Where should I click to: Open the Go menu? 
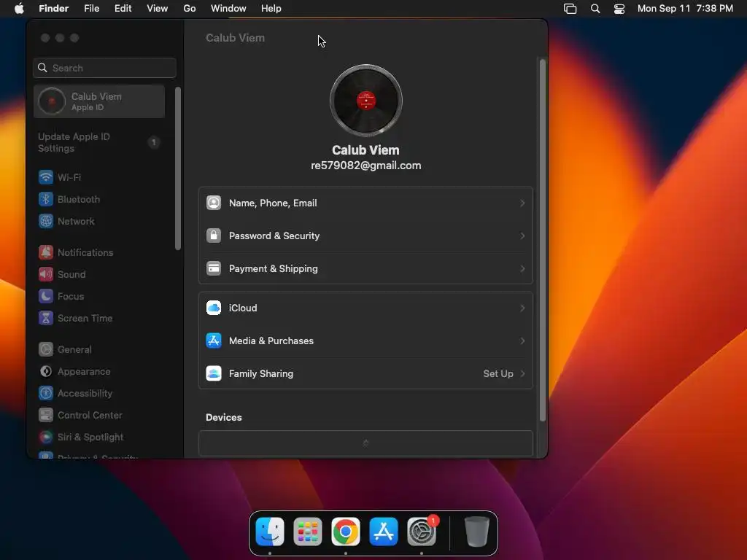pyautogui.click(x=190, y=9)
